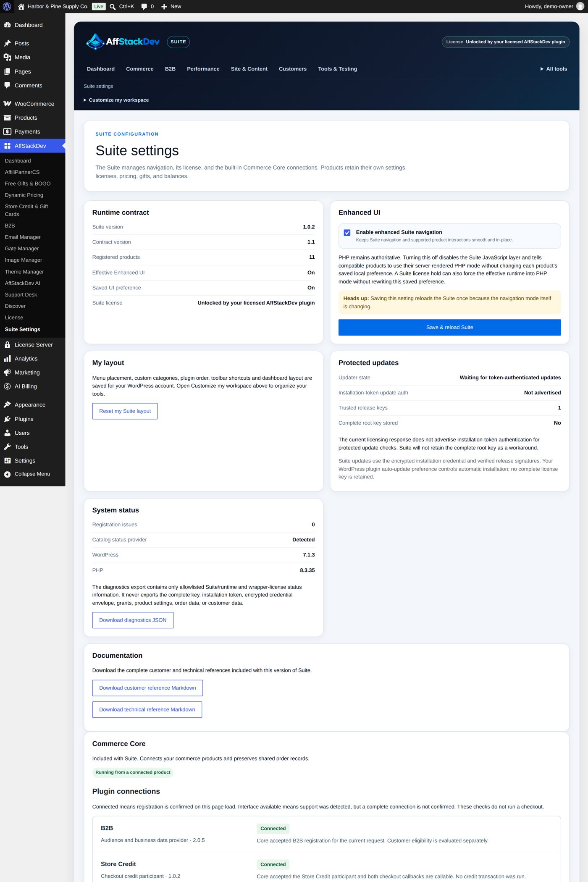Screen dimensions: 588x882
Task: Download technical reference Markdown
Action: [147, 709]
